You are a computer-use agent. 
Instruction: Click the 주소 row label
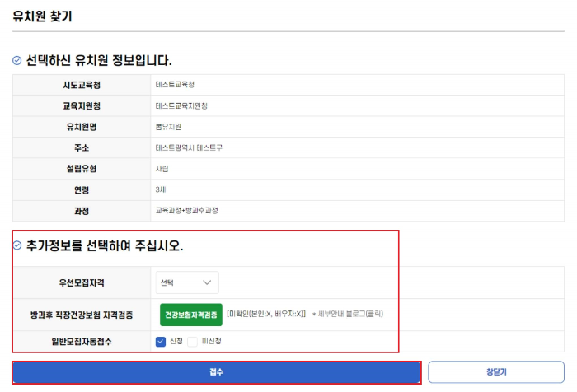pos(82,148)
